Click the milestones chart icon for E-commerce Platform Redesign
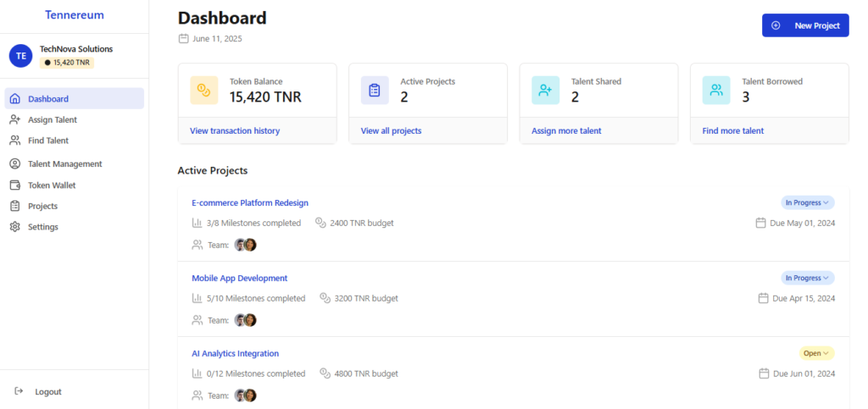Viewport: 868px width, 409px height. [197, 223]
